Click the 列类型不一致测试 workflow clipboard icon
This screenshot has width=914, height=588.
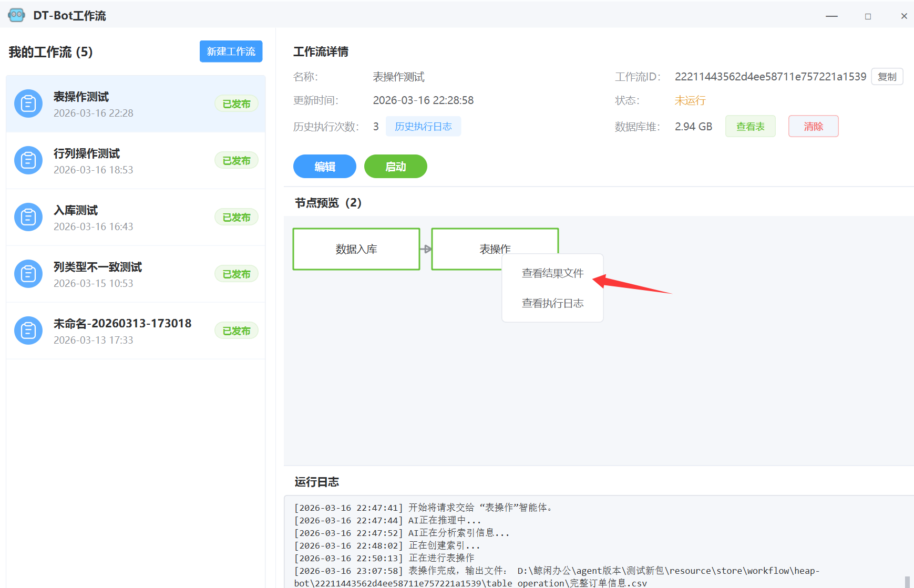(28, 274)
